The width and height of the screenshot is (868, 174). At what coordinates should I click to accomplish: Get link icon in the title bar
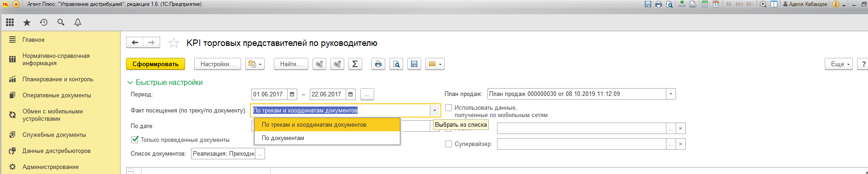(x=682, y=4)
